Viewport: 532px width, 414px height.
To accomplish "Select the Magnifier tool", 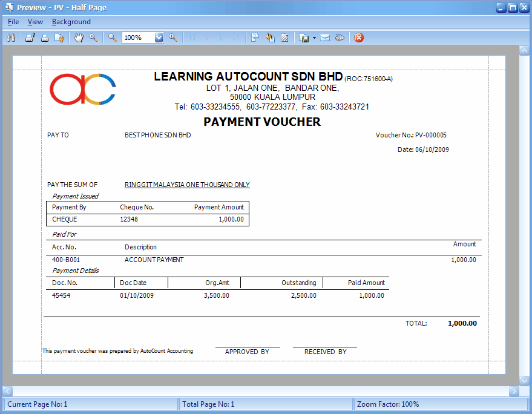I will click(x=93, y=38).
